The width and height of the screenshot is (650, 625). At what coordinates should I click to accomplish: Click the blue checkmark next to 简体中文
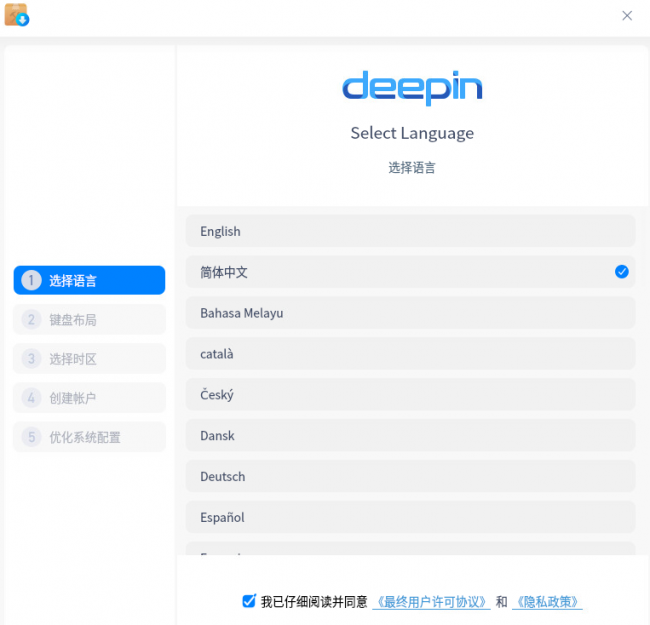coord(621,272)
